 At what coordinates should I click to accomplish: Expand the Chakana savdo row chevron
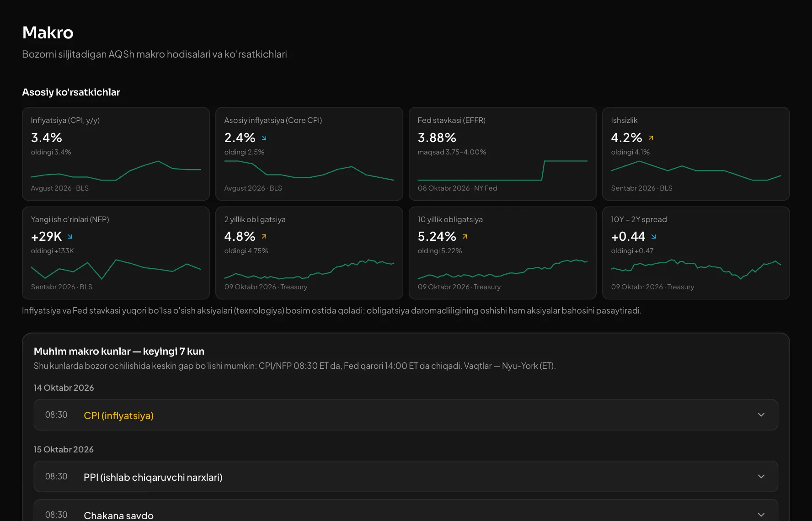(761, 515)
